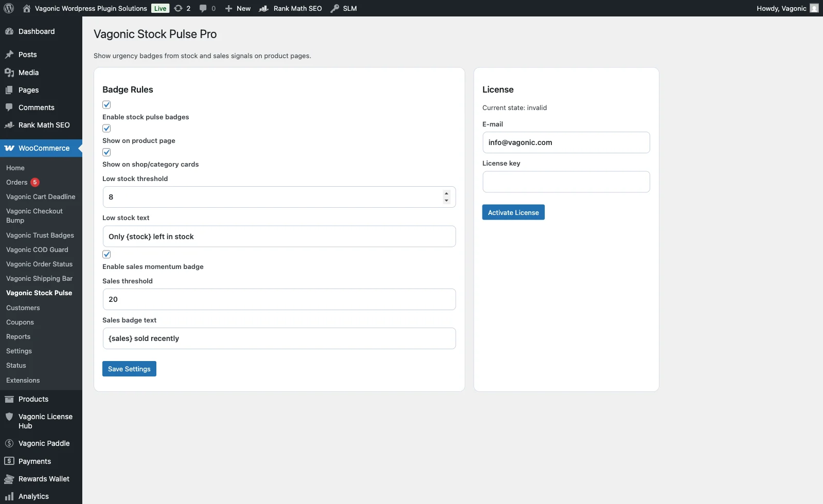Decrease Low stock threshold with the down arrow
The width and height of the screenshot is (823, 504).
pos(446,201)
